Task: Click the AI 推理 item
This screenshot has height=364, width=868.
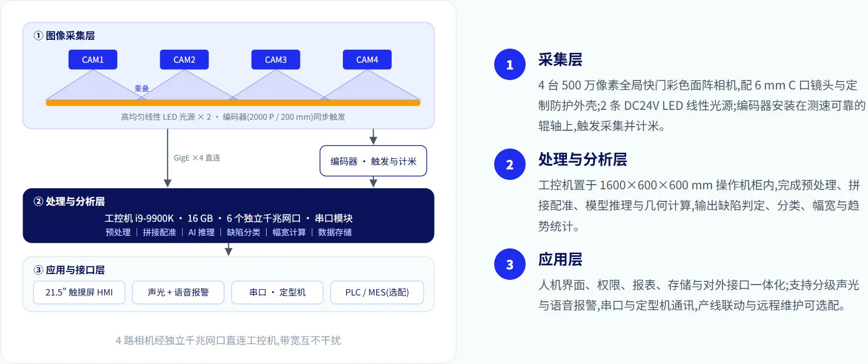Action: (202, 232)
